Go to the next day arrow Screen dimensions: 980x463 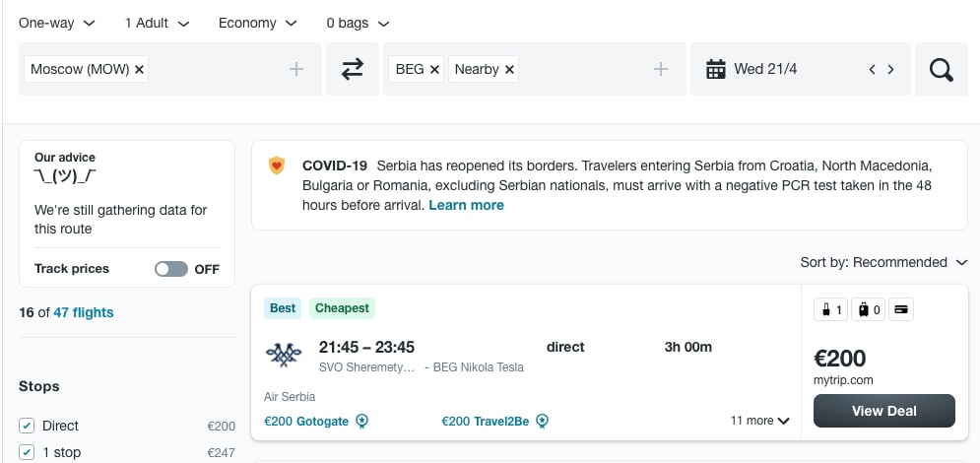[x=890, y=69]
